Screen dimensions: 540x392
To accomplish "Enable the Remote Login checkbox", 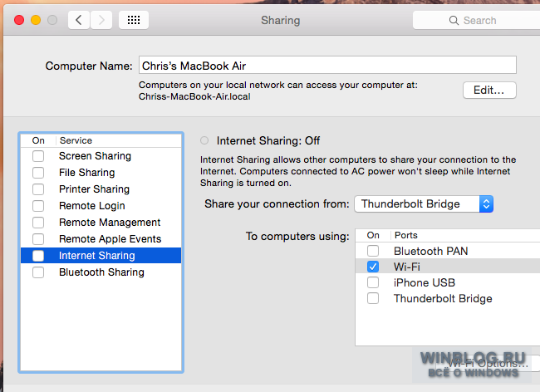I will (x=38, y=206).
